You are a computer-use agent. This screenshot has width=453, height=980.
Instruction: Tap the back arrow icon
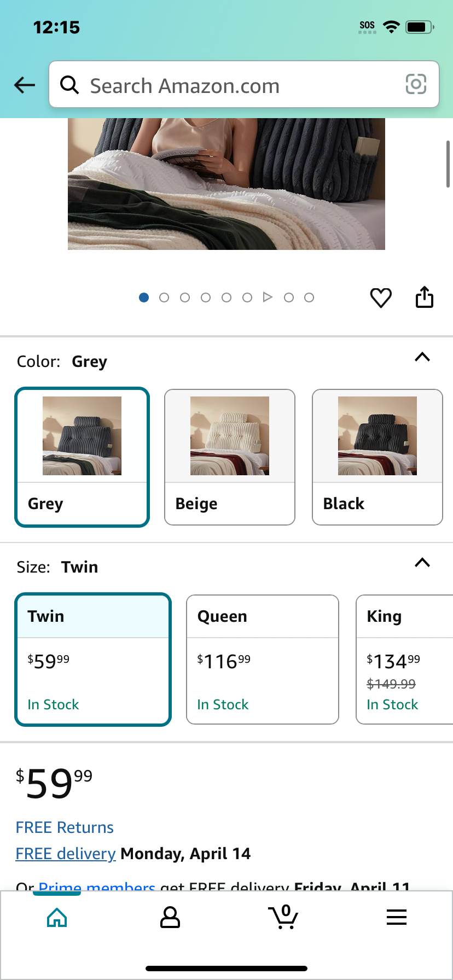[25, 85]
